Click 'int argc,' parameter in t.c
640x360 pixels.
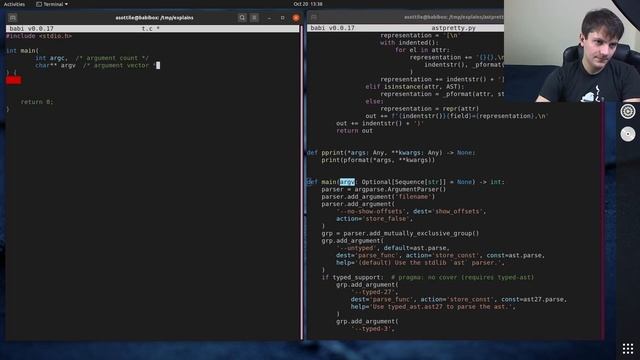point(51,58)
